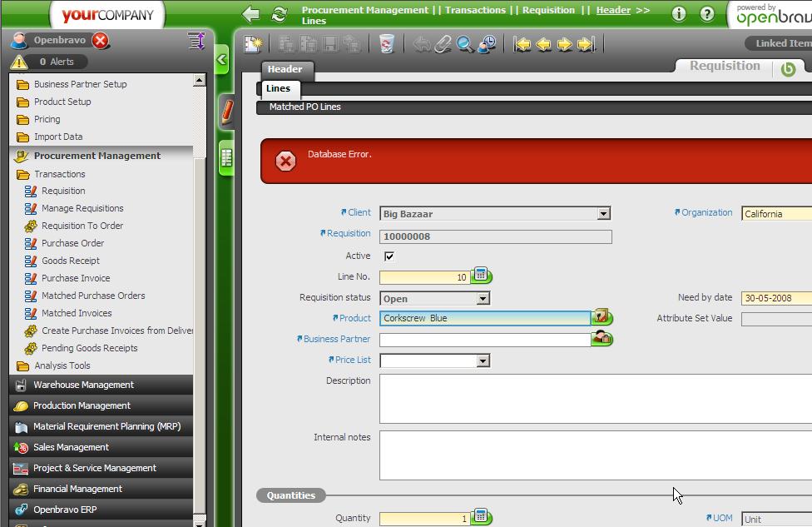The image size is (812, 527).
Task: Open Financial Management menu
Action: tap(101, 489)
